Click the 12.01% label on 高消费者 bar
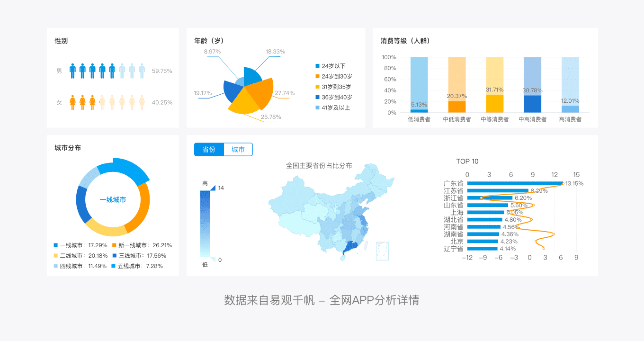The height and width of the screenshot is (341, 644). 570,101
